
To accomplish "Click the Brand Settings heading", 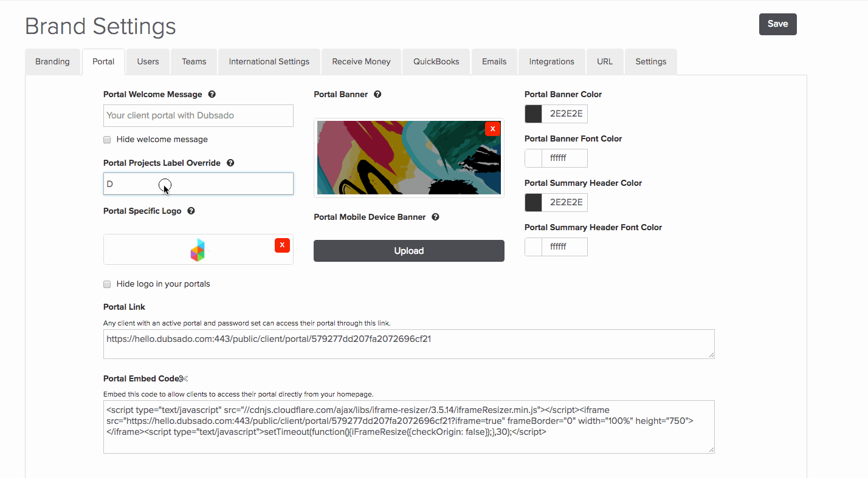I will (100, 26).
